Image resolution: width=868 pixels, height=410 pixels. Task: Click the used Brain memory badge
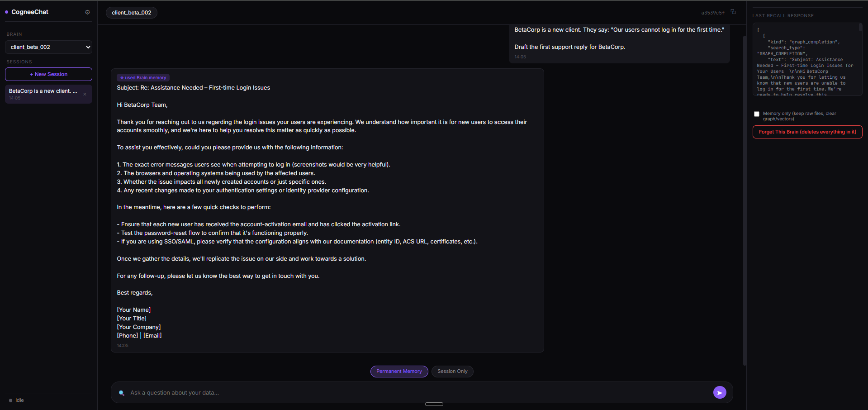pos(143,77)
